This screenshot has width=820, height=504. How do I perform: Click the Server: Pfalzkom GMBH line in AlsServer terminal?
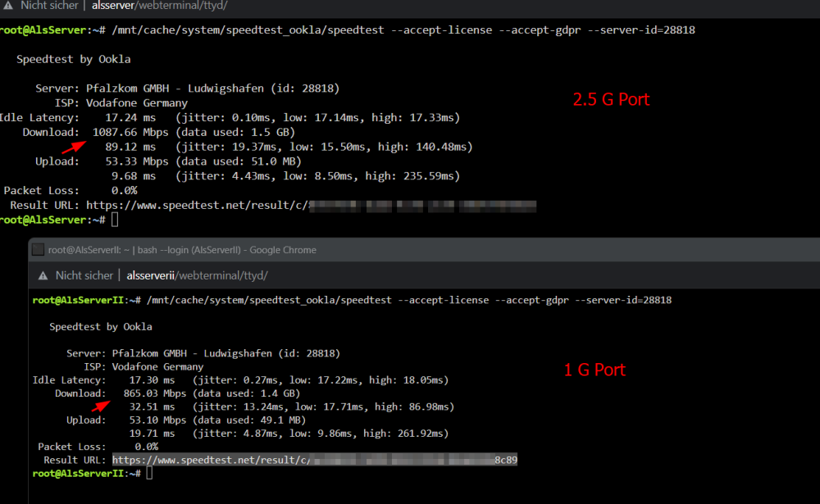point(187,89)
